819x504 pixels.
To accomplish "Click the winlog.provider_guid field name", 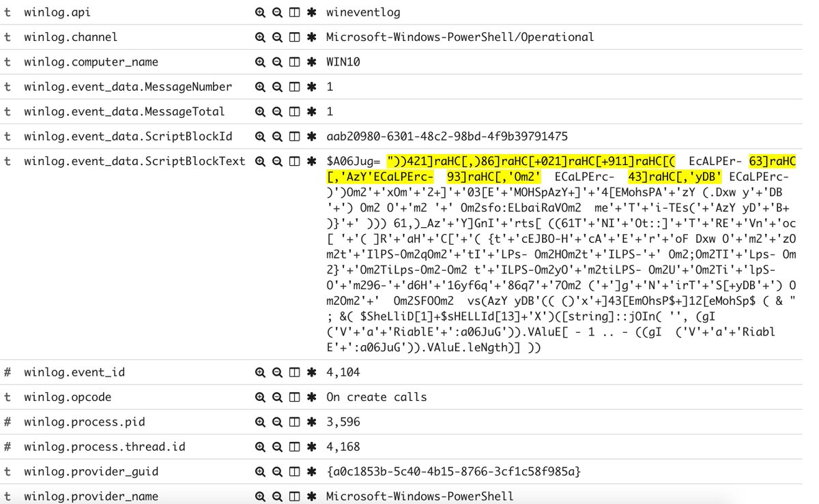I will pos(91,471).
